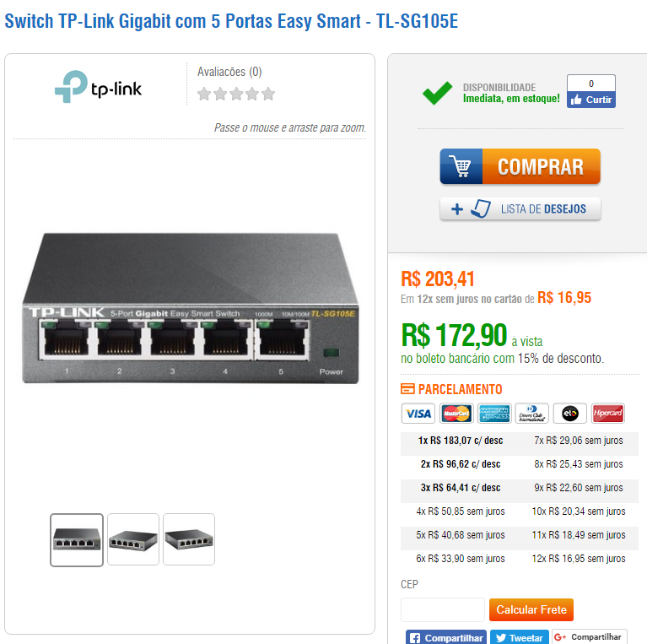Image resolution: width=647 pixels, height=644 pixels.
Task: Select the Diners Club card icon
Action: tap(532, 414)
